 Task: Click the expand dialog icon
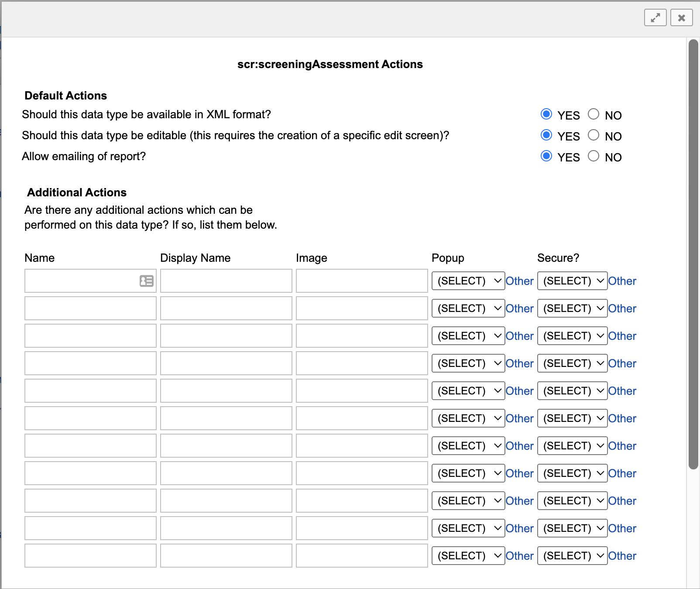pos(655,18)
